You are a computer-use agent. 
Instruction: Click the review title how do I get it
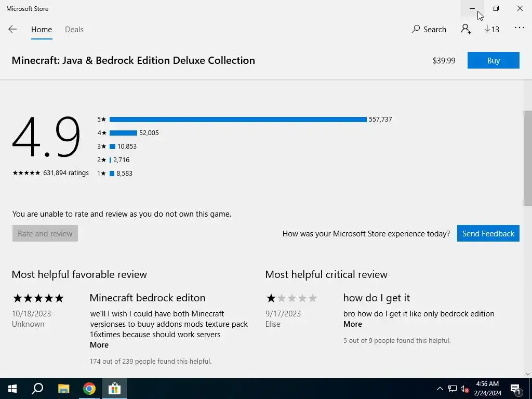[x=377, y=298]
